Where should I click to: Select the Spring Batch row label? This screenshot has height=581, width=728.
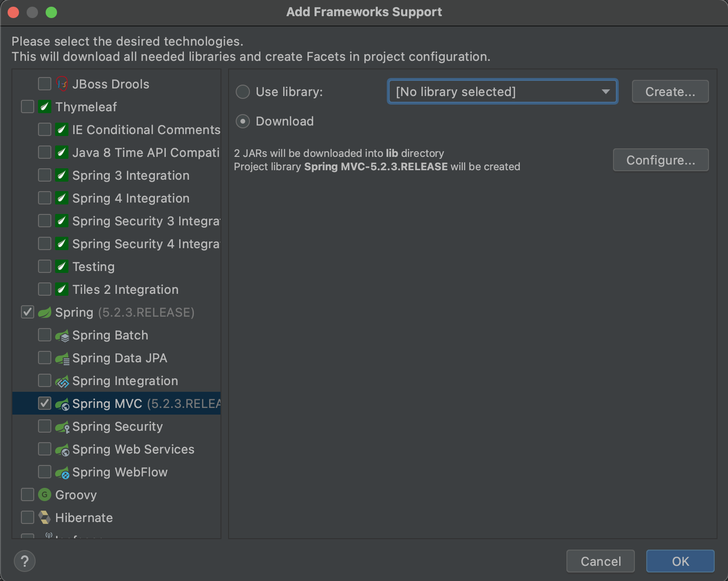(x=110, y=335)
